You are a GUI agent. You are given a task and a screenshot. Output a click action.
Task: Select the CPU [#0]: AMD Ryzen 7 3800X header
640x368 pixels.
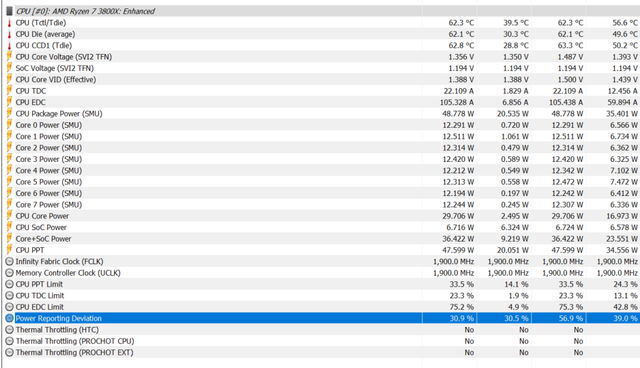coord(85,11)
